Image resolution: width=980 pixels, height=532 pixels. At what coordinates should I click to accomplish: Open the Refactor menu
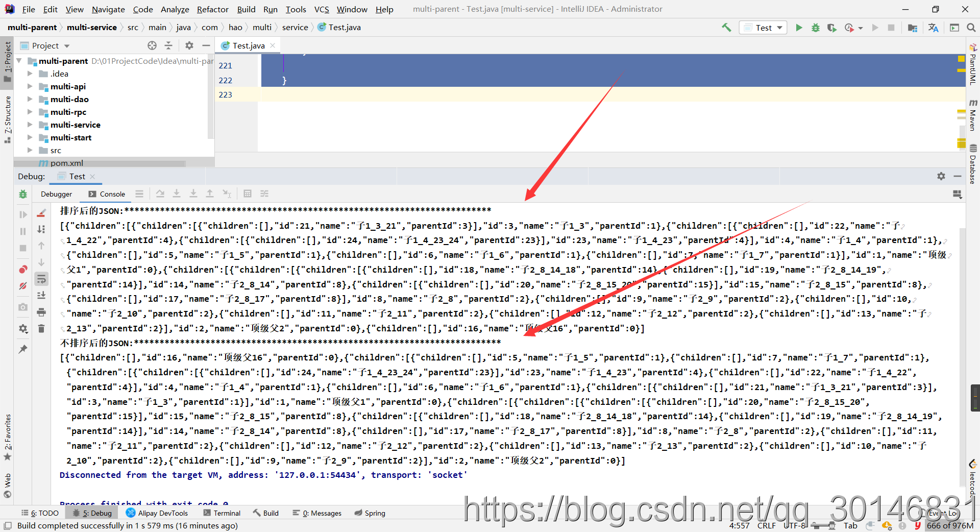pyautogui.click(x=213, y=9)
